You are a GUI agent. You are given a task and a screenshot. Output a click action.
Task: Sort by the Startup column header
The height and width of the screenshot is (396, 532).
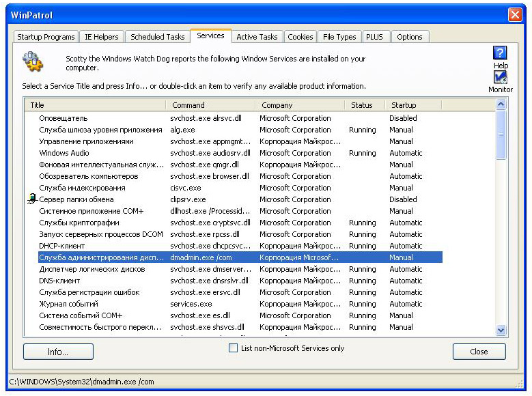pos(414,105)
